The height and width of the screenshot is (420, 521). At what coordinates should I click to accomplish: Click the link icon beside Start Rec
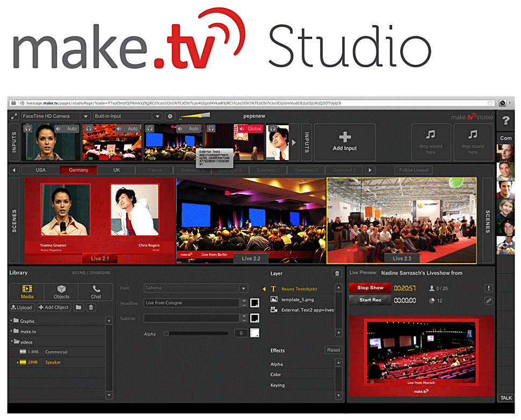[x=488, y=301]
